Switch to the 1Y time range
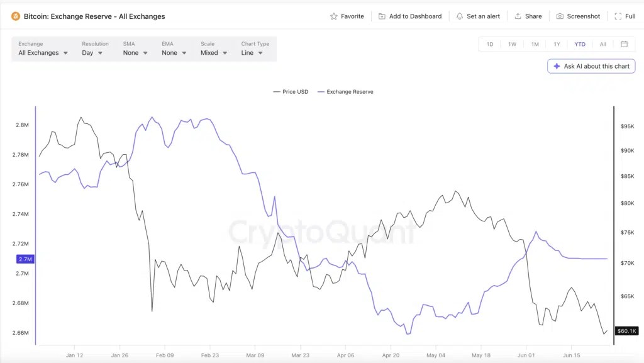This screenshot has width=644, height=363. pyautogui.click(x=557, y=44)
